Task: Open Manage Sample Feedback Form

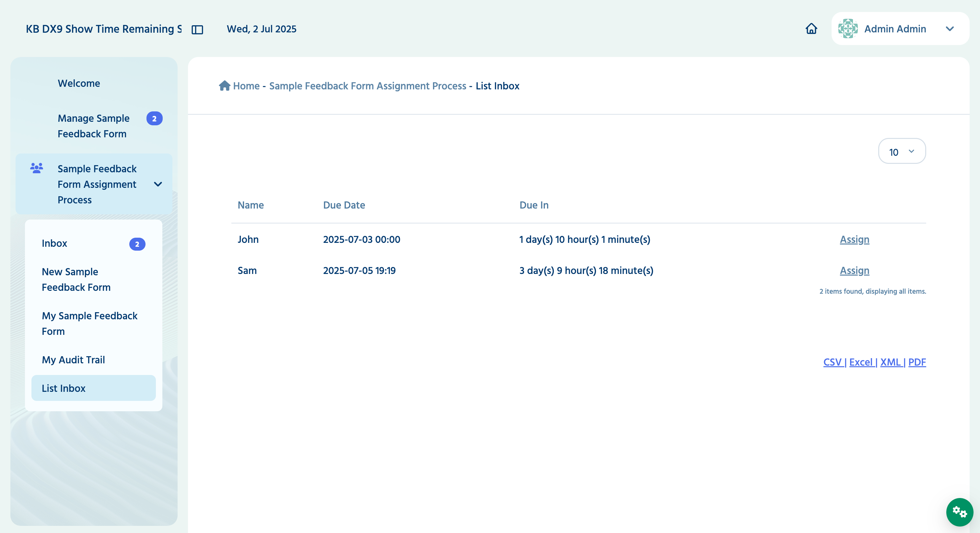Action: point(94,126)
